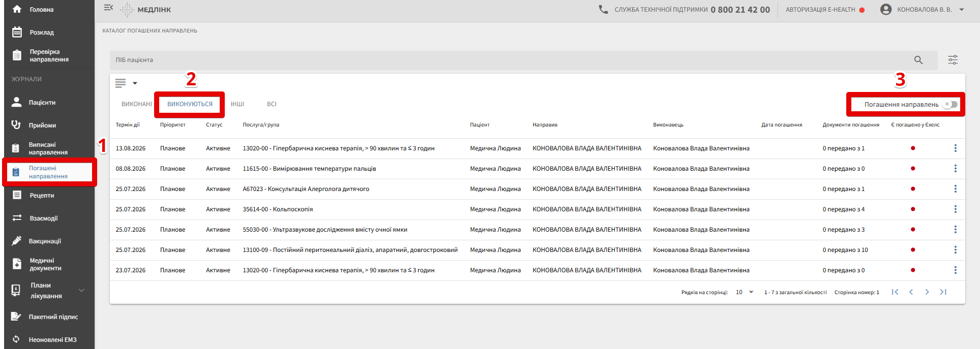This screenshot has width=980, height=349.
Task: Sort by Термін дії column header
Action: pos(128,125)
